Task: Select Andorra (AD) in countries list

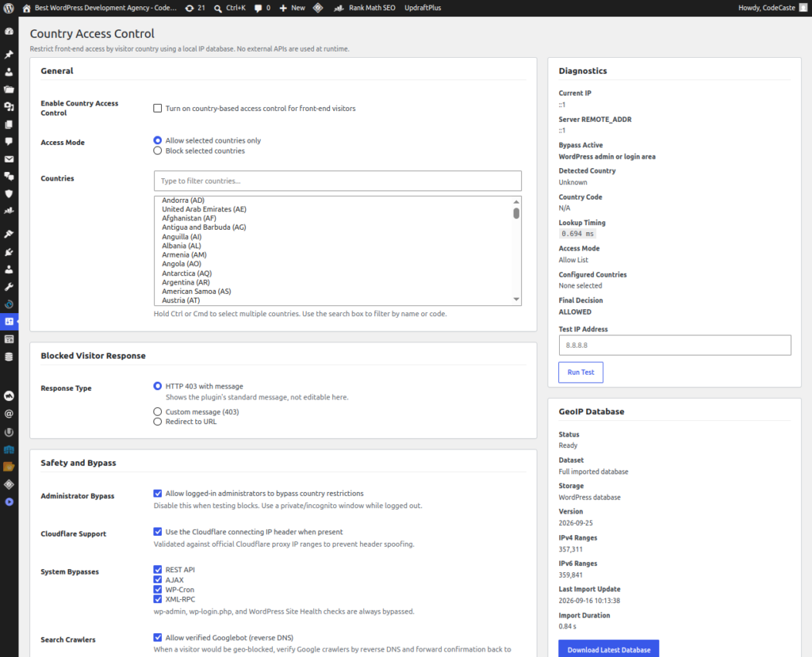Action: tap(183, 201)
